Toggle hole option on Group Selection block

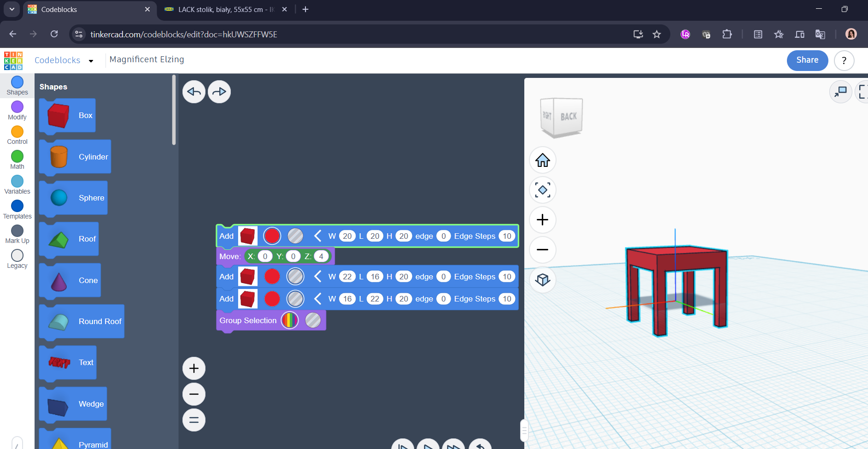click(313, 320)
